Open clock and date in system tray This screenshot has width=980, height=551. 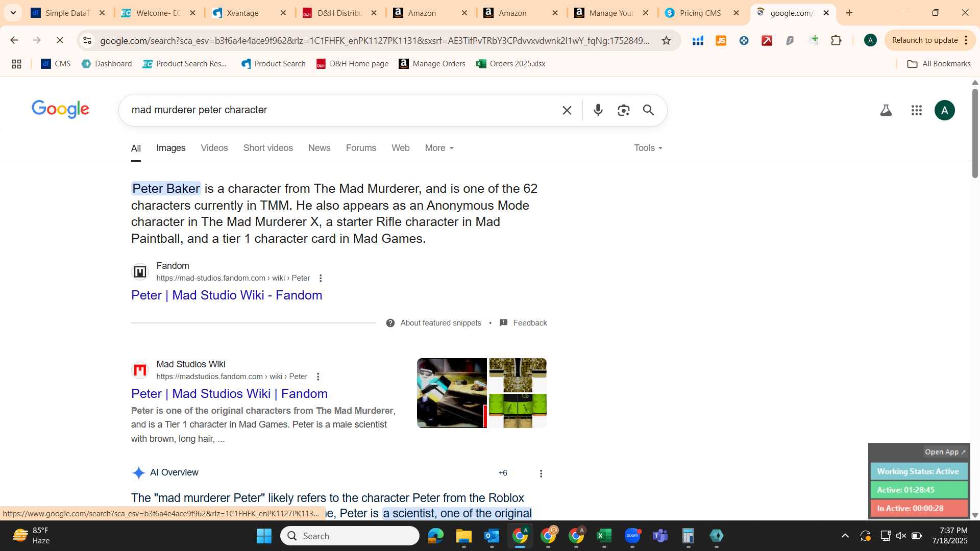[x=949, y=536]
